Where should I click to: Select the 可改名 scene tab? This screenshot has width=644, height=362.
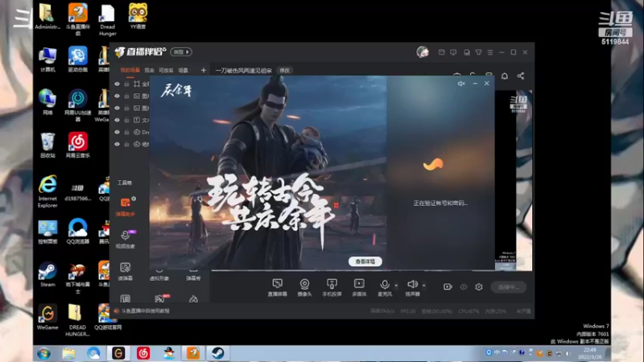coord(166,70)
